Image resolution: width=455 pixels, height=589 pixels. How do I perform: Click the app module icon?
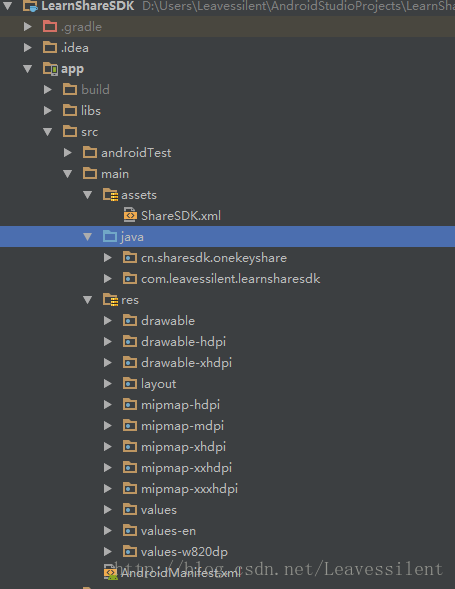click(x=50, y=69)
